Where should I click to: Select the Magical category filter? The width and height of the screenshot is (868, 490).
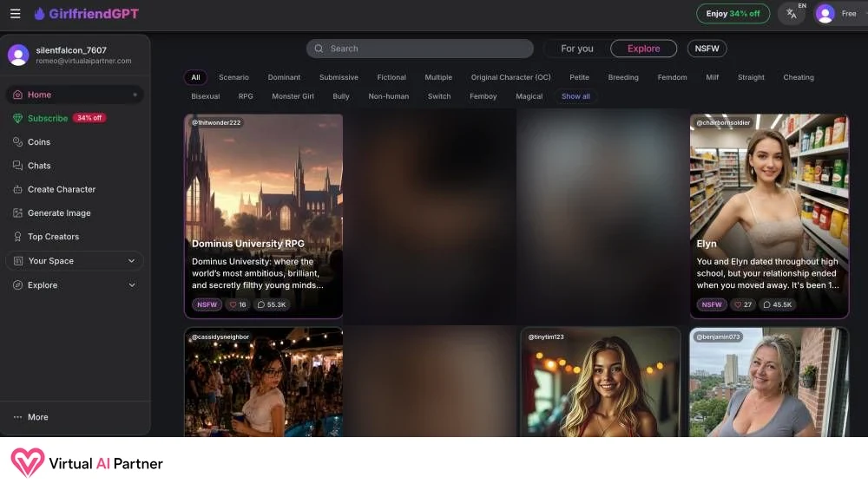pos(529,96)
